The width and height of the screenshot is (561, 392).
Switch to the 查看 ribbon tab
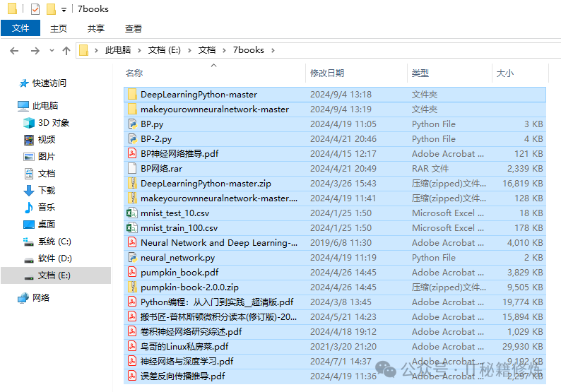click(134, 28)
